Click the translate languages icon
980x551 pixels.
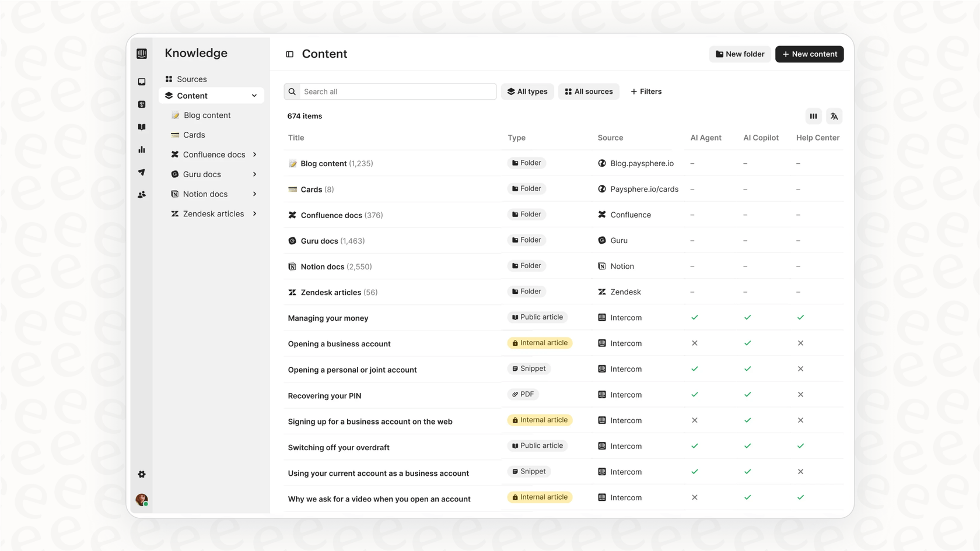834,116
